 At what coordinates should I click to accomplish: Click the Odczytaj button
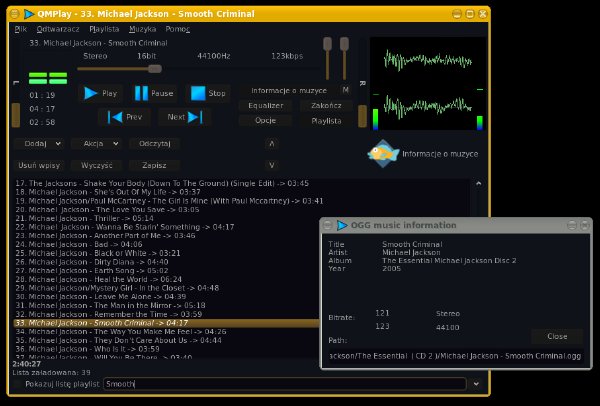[155, 144]
